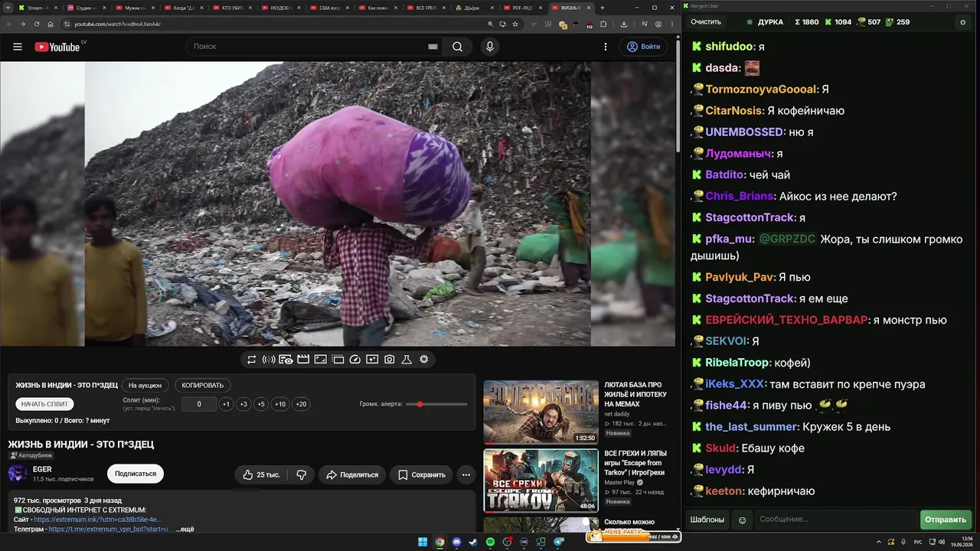
Task: Click the loop icon in video toolbar
Action: click(251, 360)
